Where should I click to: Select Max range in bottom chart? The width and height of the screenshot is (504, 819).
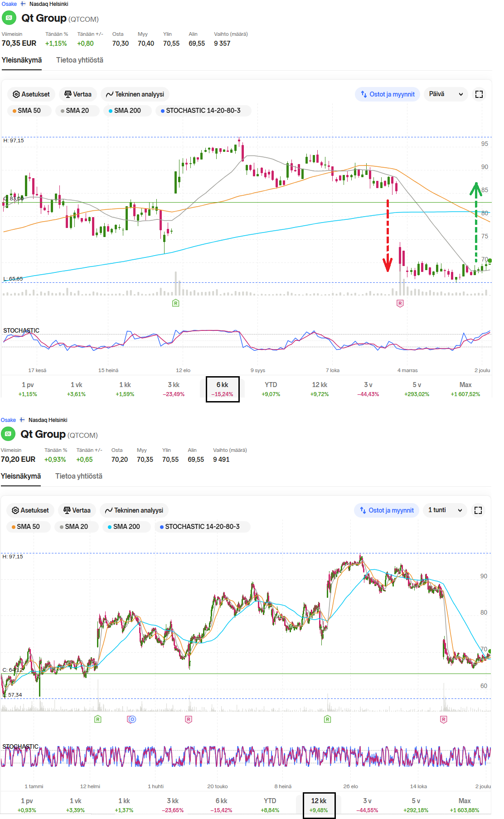[x=465, y=805]
